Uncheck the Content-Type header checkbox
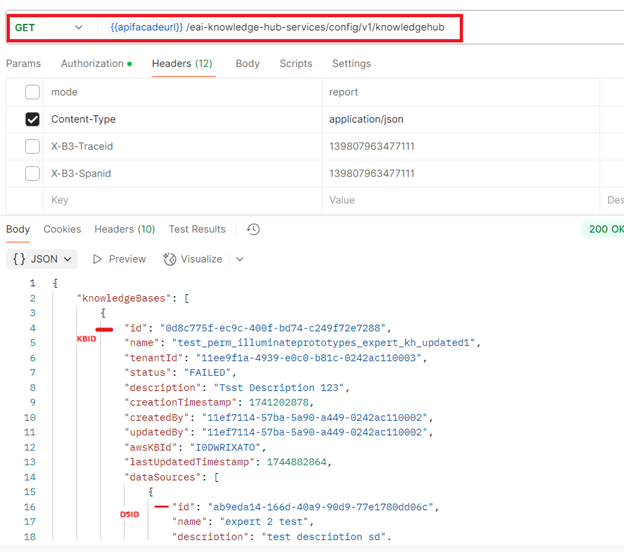This screenshot has width=624, height=552. (x=32, y=119)
